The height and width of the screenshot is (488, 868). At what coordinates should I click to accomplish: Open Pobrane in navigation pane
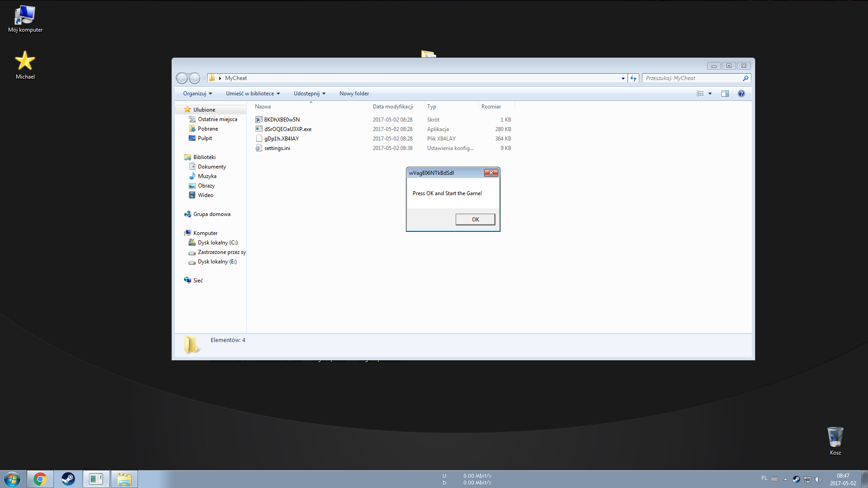click(208, 129)
